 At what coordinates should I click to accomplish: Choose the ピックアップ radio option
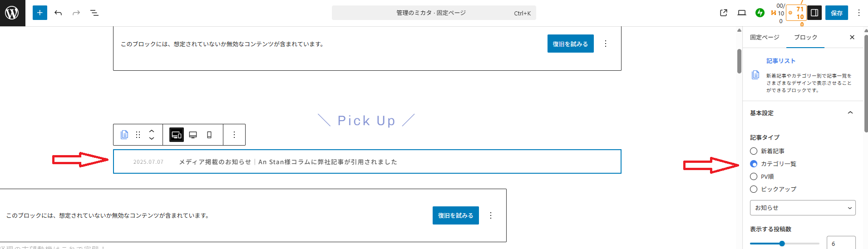(754, 189)
